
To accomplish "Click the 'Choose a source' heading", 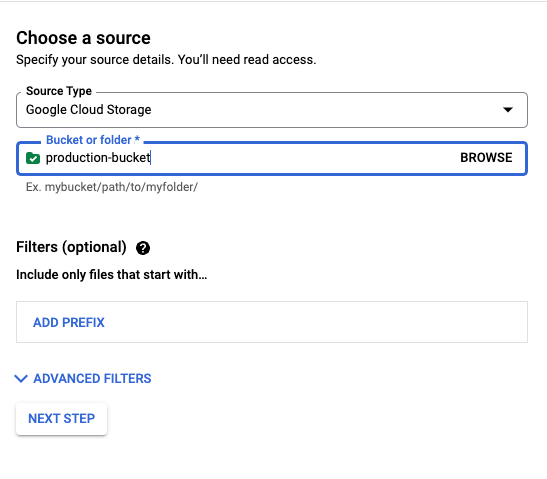I will tap(83, 38).
